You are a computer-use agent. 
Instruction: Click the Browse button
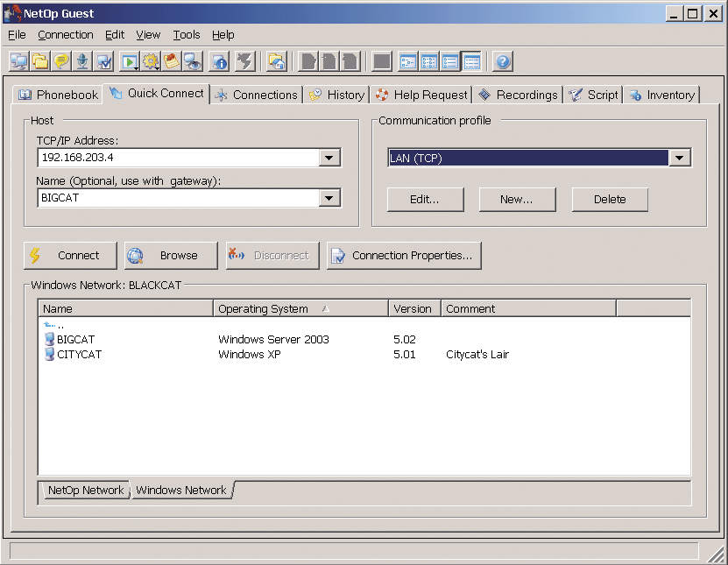[x=171, y=255]
